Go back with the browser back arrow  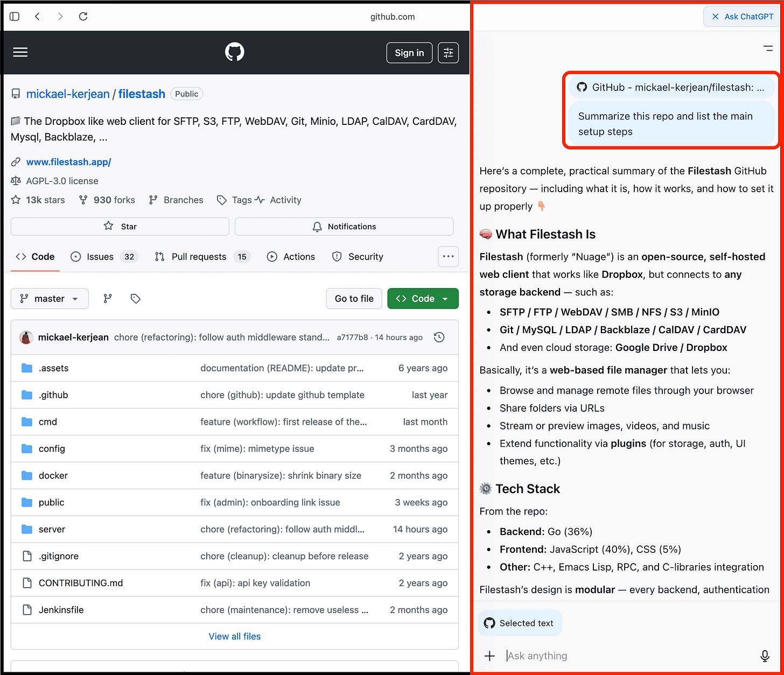[38, 17]
